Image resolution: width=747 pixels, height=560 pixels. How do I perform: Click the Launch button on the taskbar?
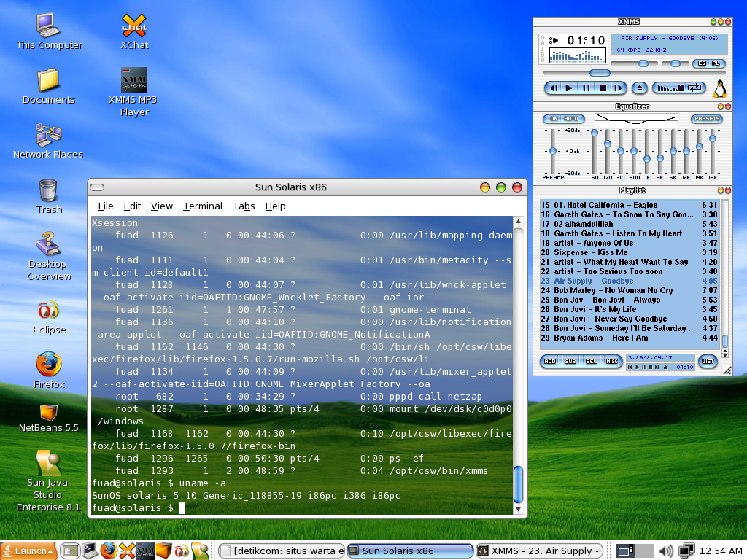[28, 551]
